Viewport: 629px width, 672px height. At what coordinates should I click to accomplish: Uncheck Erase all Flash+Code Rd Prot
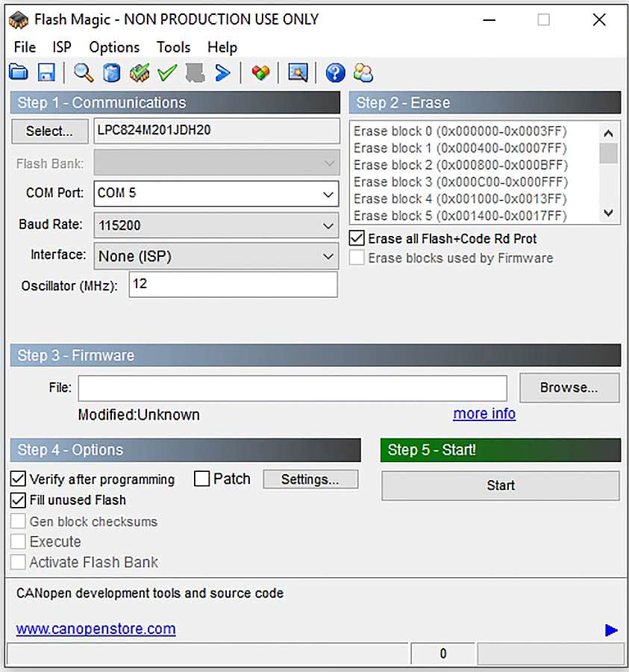coord(357,239)
